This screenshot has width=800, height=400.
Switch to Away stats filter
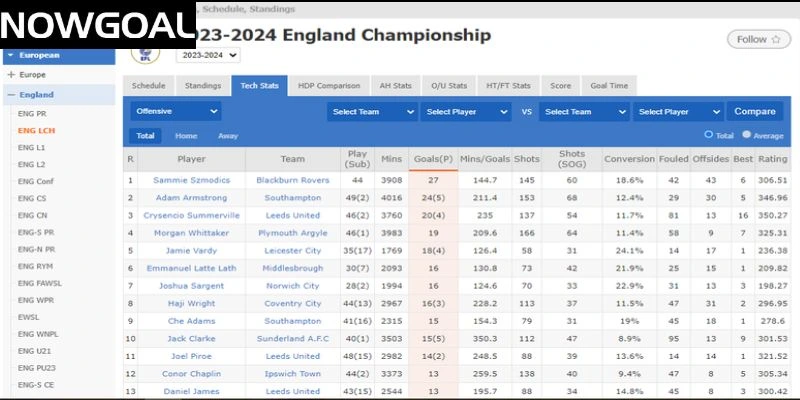coord(228,135)
